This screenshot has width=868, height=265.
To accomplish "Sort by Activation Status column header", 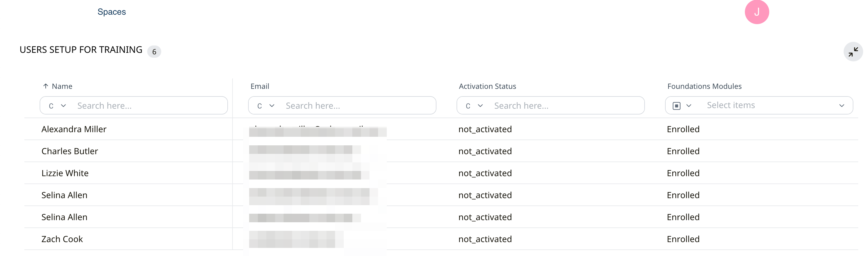I will coord(487,86).
